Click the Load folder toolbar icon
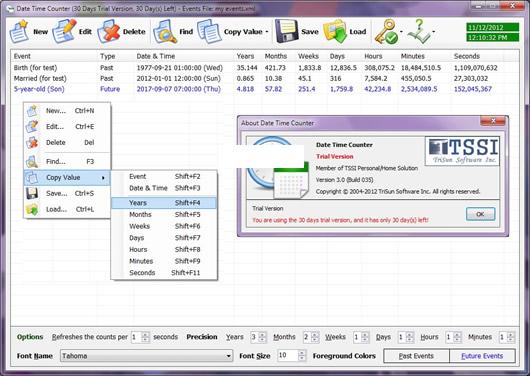Viewport: 530px width, 376px height. pos(335,31)
